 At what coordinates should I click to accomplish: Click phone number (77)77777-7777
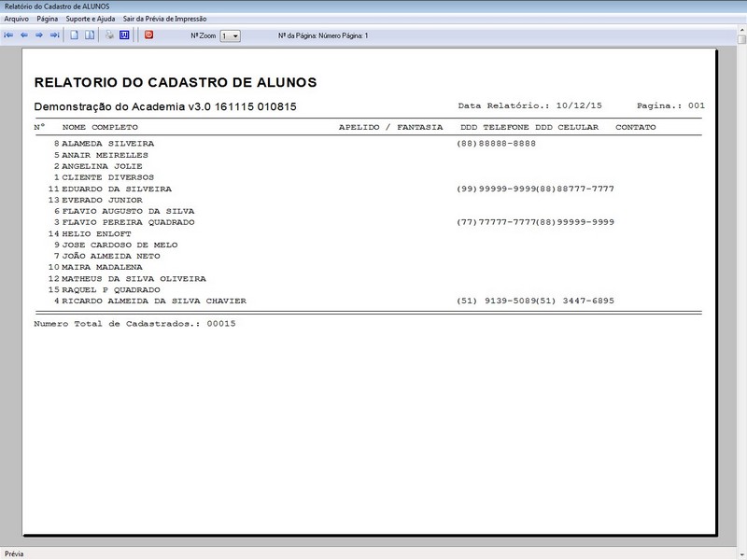pos(496,222)
